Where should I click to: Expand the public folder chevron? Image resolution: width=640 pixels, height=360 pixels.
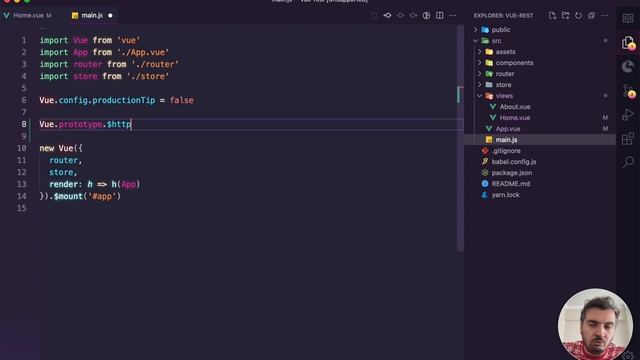476,30
